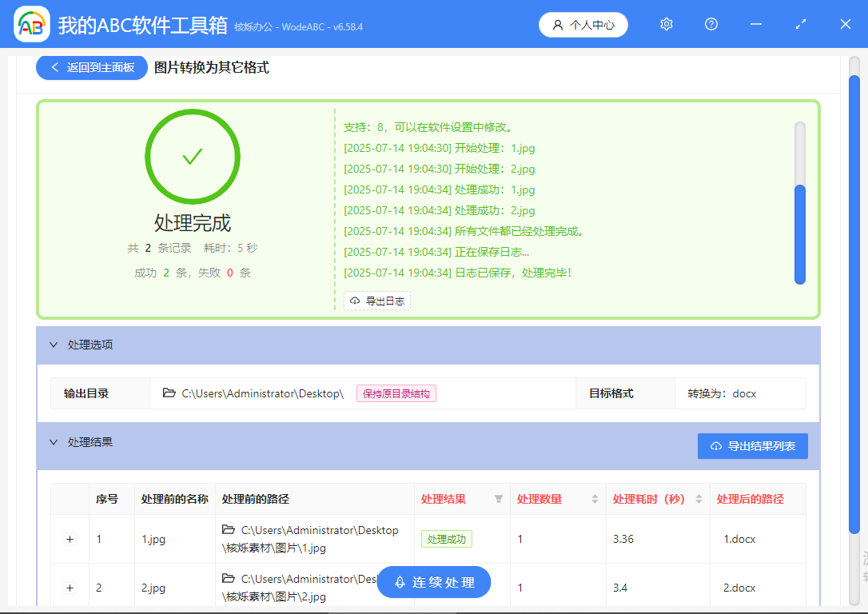This screenshot has height=614, width=868.
Task: Sort the table by 处理数量 column
Action: pyautogui.click(x=595, y=499)
